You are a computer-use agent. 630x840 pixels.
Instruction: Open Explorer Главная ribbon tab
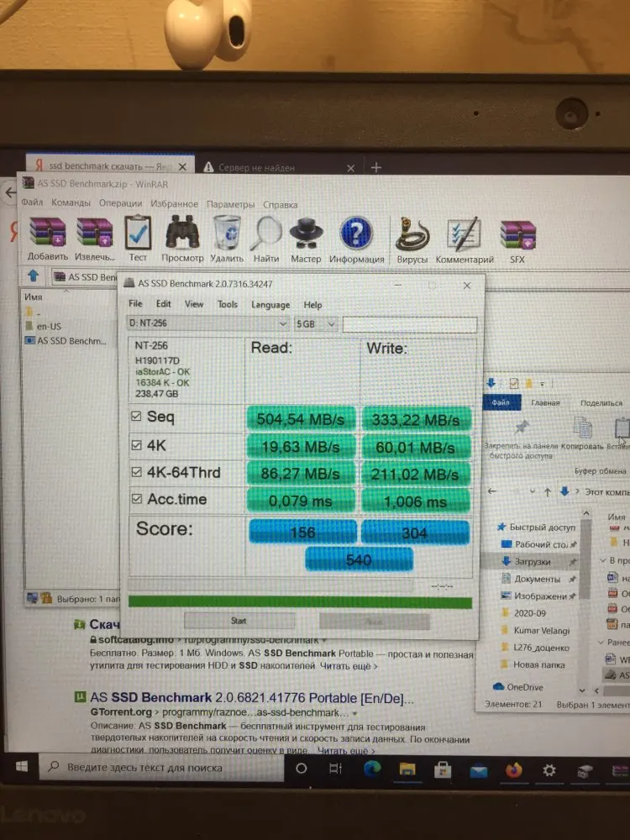pyautogui.click(x=545, y=402)
